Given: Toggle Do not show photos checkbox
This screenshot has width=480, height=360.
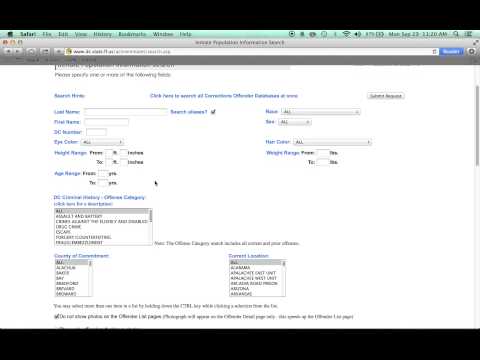Looking at the screenshot, I should [x=57, y=316].
